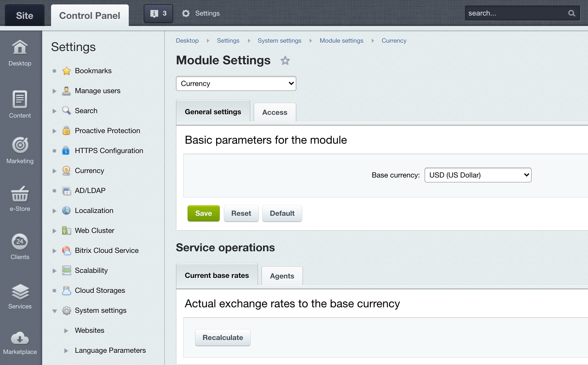Image resolution: width=588 pixels, height=365 pixels.
Task: Switch to the Access tab
Action: [275, 112]
